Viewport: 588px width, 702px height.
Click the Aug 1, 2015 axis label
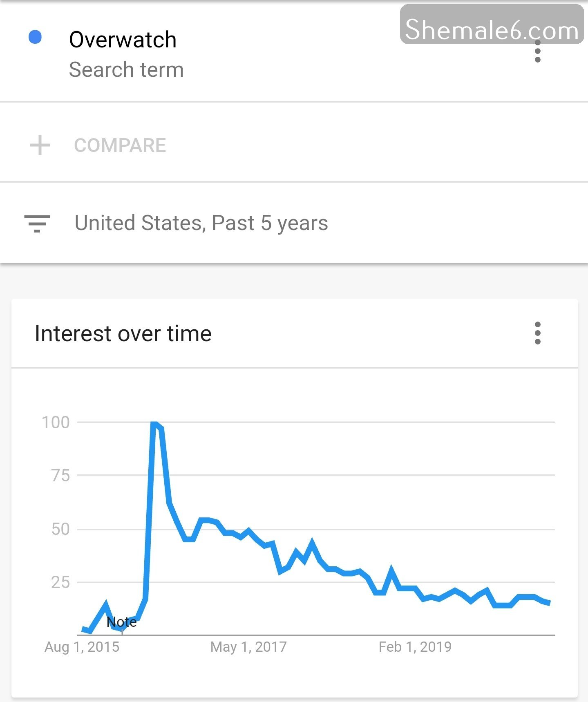pos(82,647)
